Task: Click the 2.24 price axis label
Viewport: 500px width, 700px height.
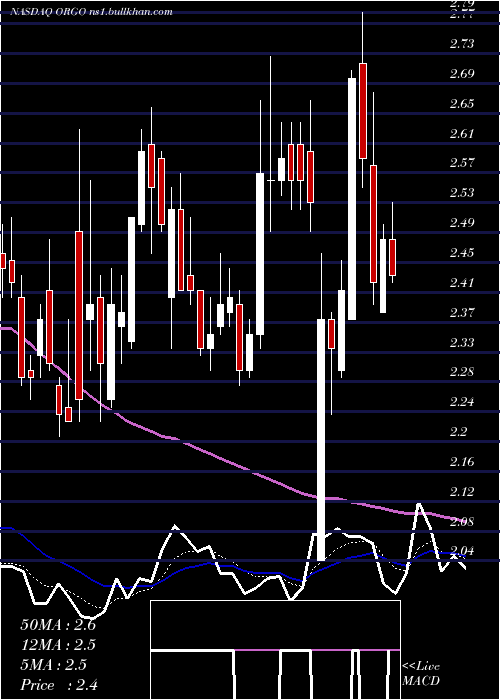Action: pyautogui.click(x=462, y=401)
